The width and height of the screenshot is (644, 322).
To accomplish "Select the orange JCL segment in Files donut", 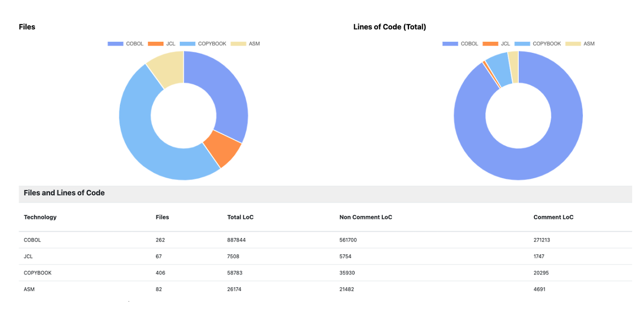I will (x=222, y=148).
